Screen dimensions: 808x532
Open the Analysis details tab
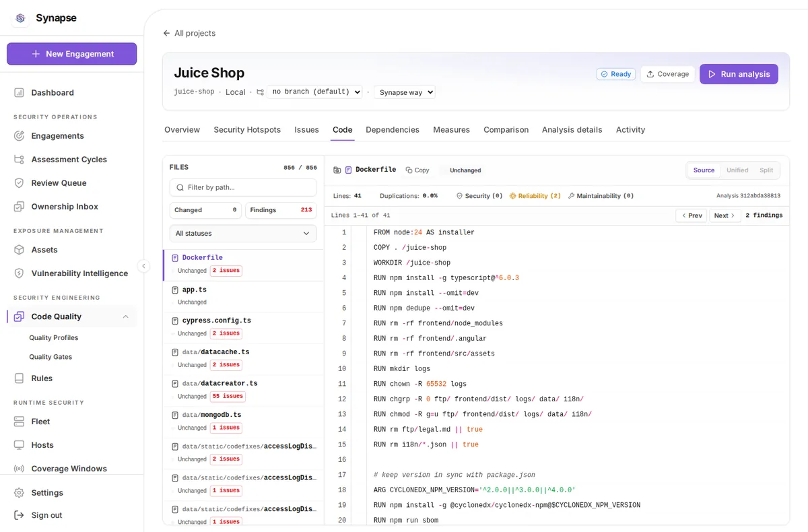point(572,129)
